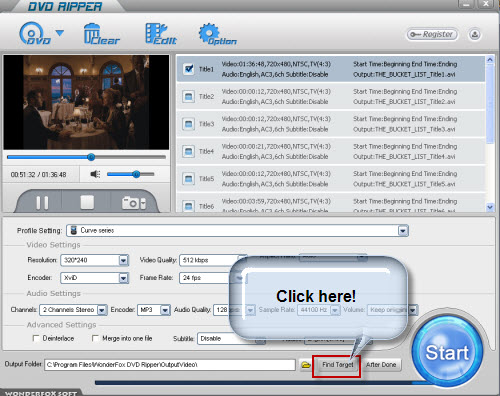This screenshot has width=500, height=396.
Task: Mute audio with the speaker icon
Action: 95,174
